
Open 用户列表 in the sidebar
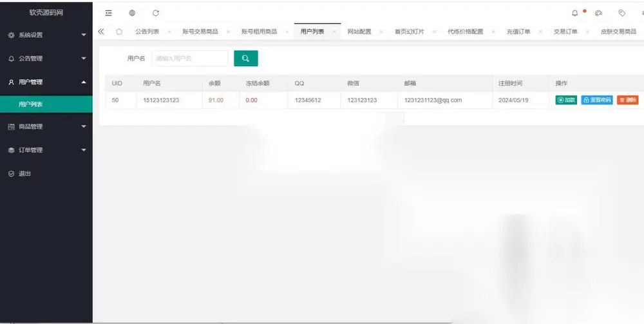pyautogui.click(x=46, y=104)
